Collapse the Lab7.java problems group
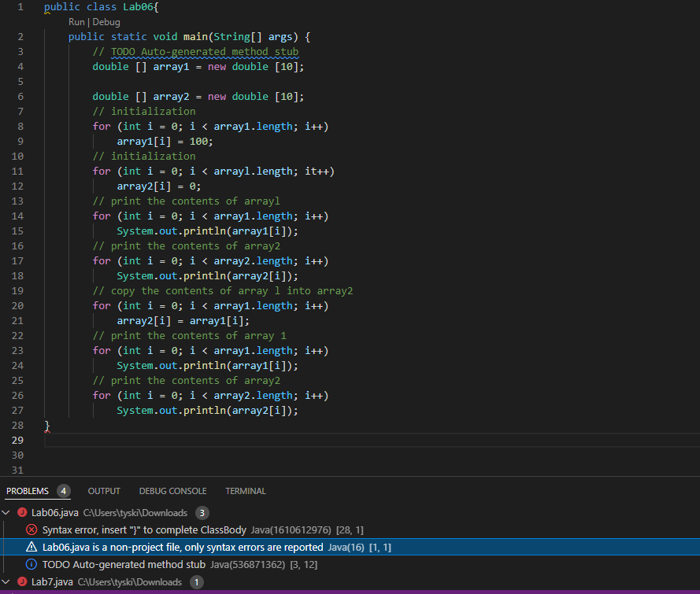Viewport: 700px width, 594px height. tap(6, 582)
